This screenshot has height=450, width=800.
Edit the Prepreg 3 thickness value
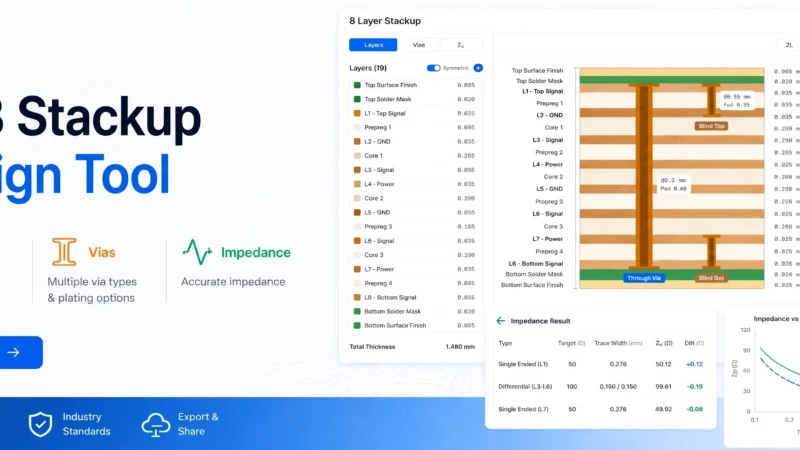(466, 227)
